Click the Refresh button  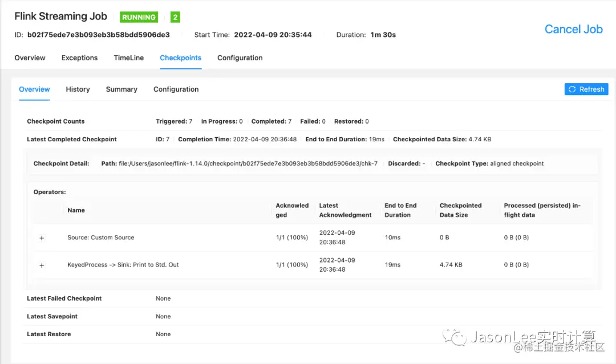pyautogui.click(x=586, y=89)
